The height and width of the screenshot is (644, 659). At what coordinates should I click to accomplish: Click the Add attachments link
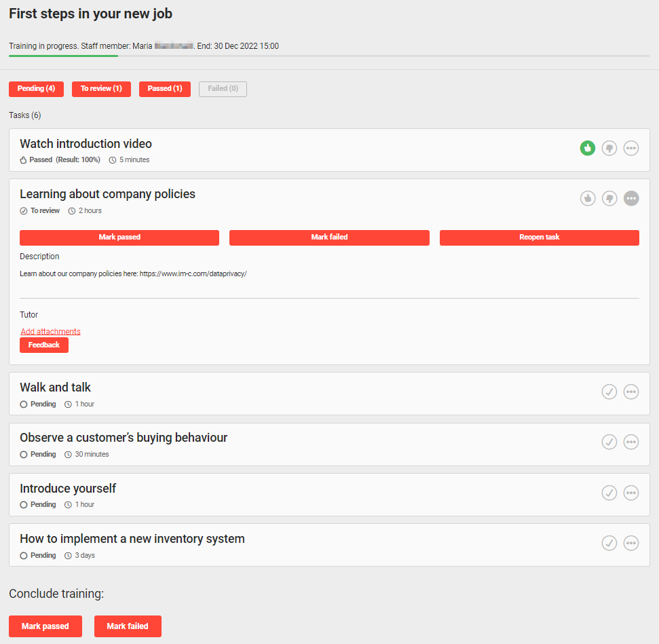51,332
